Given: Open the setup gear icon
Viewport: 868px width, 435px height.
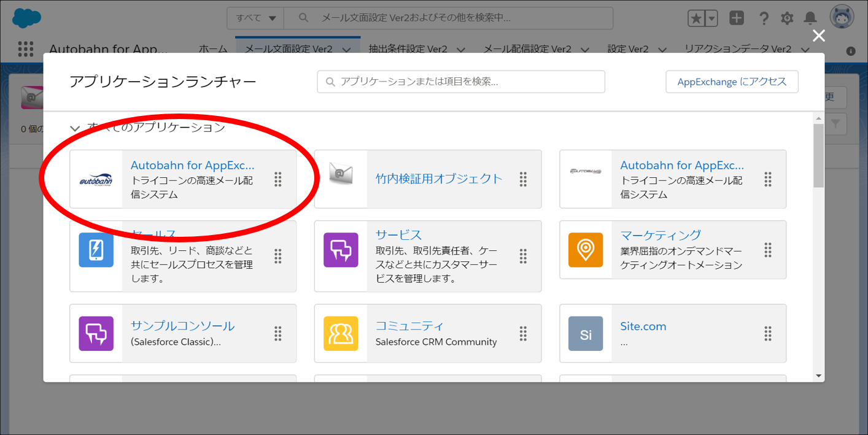Looking at the screenshot, I should (787, 18).
